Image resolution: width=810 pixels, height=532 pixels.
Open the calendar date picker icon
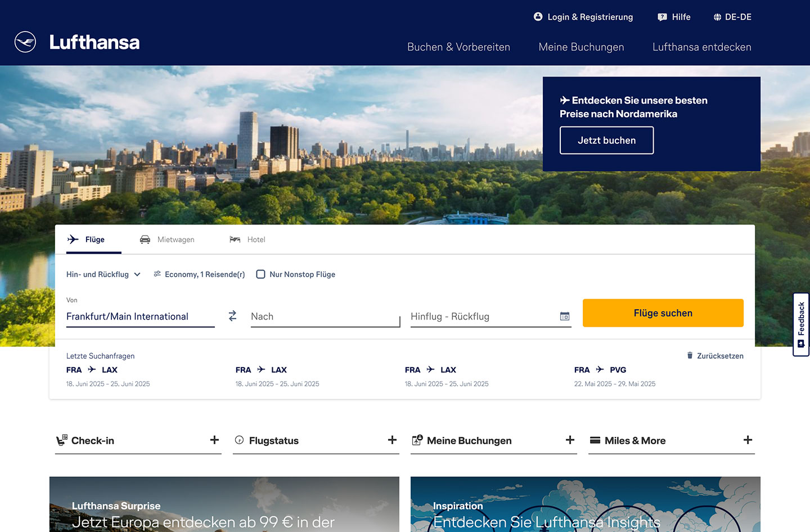(x=565, y=317)
